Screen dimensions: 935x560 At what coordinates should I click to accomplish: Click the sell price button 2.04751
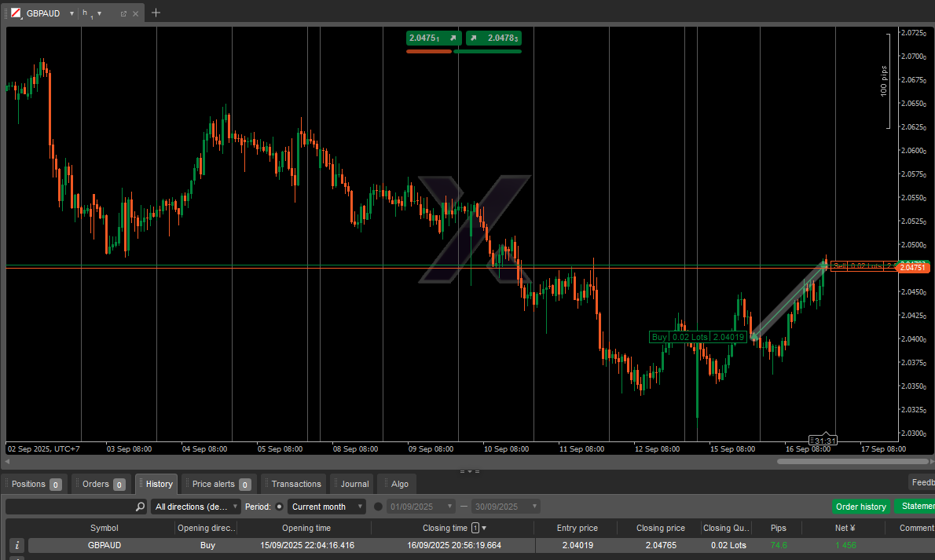(x=433, y=38)
